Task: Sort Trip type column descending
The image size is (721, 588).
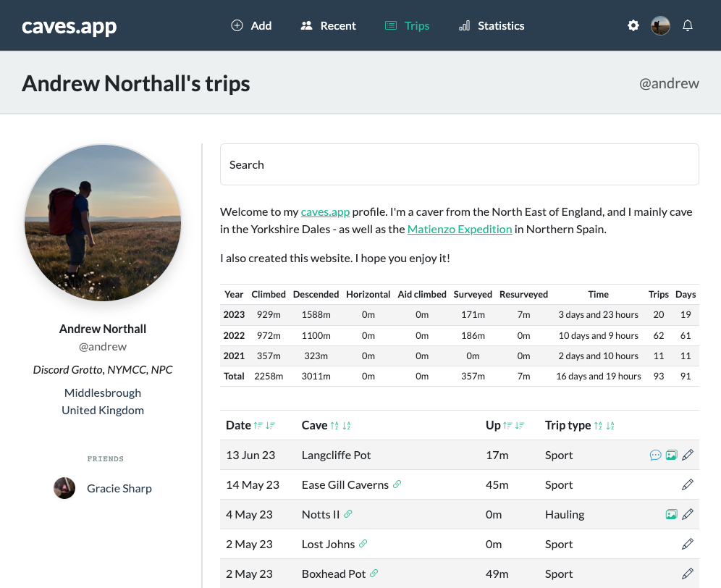Action: tap(610, 426)
